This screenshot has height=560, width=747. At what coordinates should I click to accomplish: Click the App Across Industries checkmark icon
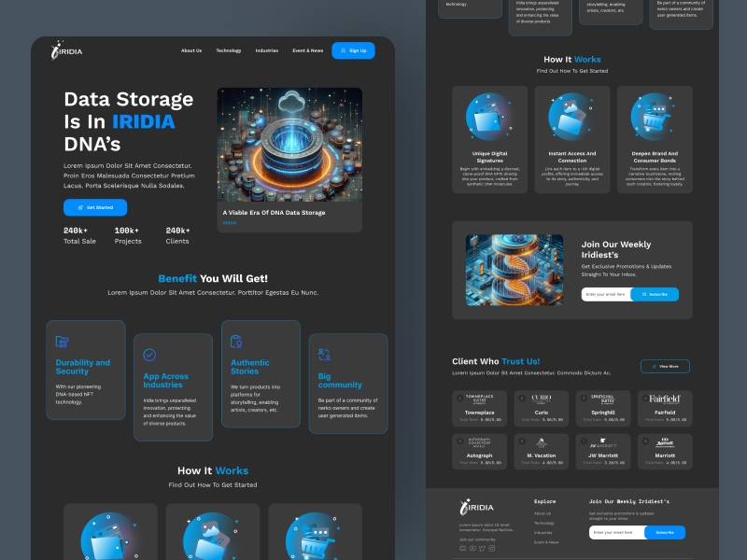[x=149, y=355]
